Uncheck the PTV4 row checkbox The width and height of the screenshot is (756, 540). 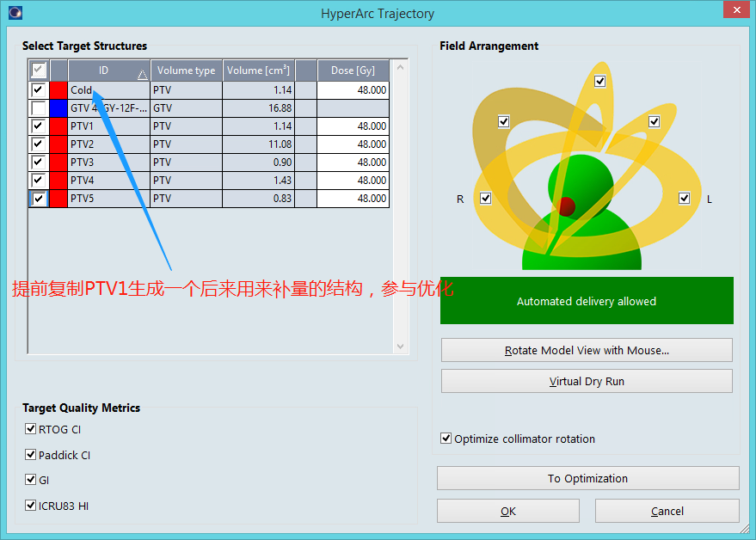[38, 181]
